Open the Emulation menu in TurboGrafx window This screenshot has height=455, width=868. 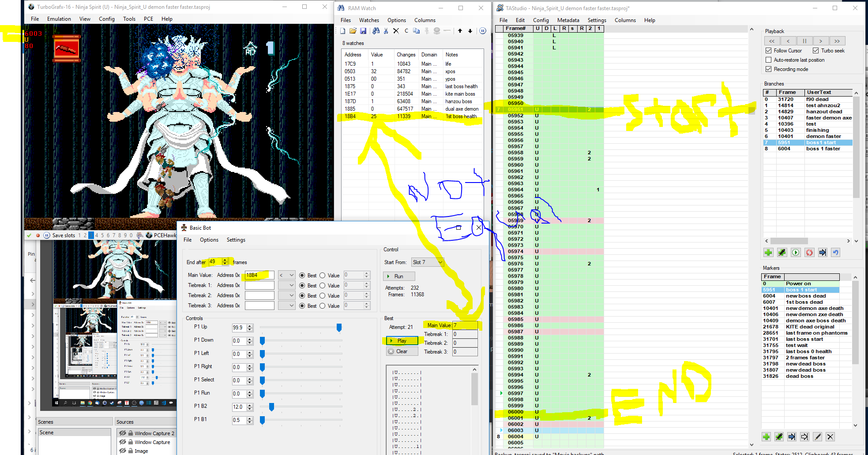[59, 19]
